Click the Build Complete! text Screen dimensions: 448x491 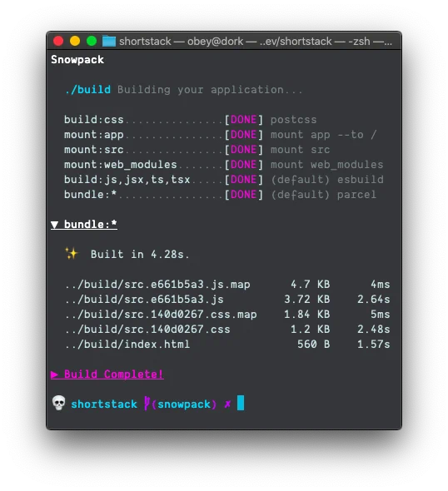113,374
